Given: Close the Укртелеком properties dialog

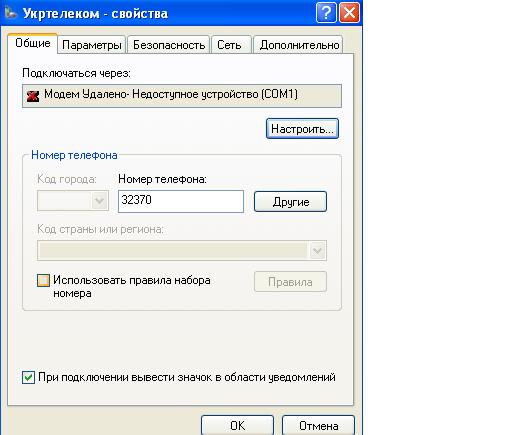Looking at the screenshot, I should click(x=349, y=13).
